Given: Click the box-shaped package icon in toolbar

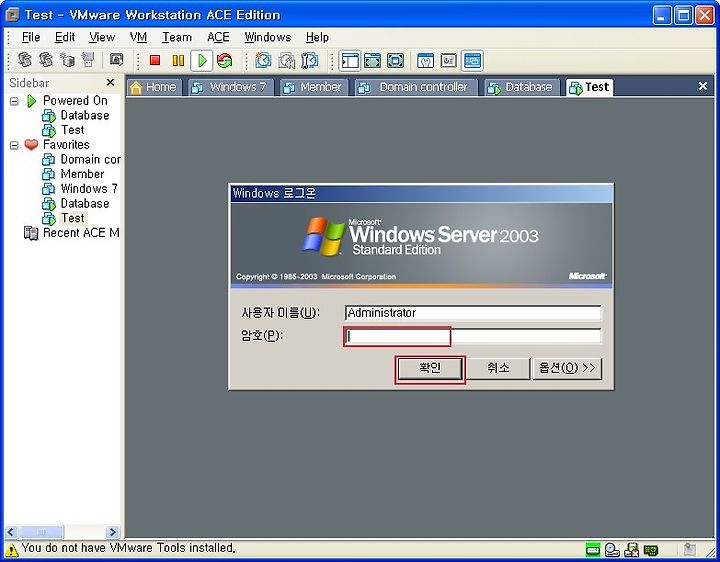Looking at the screenshot, I should 68,60.
